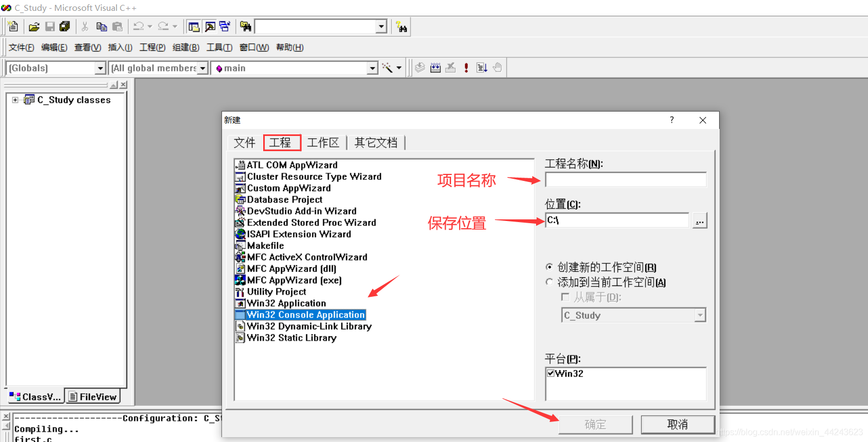Open the All global members dropdown
The image size is (868, 442).
(203, 68)
